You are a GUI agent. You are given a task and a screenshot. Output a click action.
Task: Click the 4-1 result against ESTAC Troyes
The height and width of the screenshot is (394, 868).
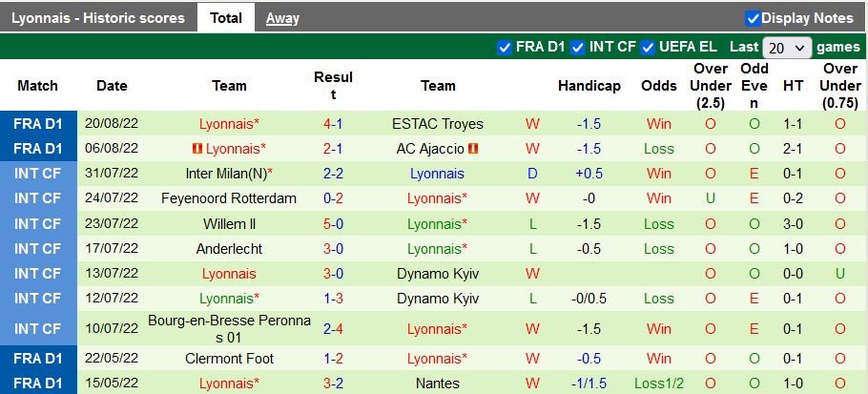[x=333, y=124]
